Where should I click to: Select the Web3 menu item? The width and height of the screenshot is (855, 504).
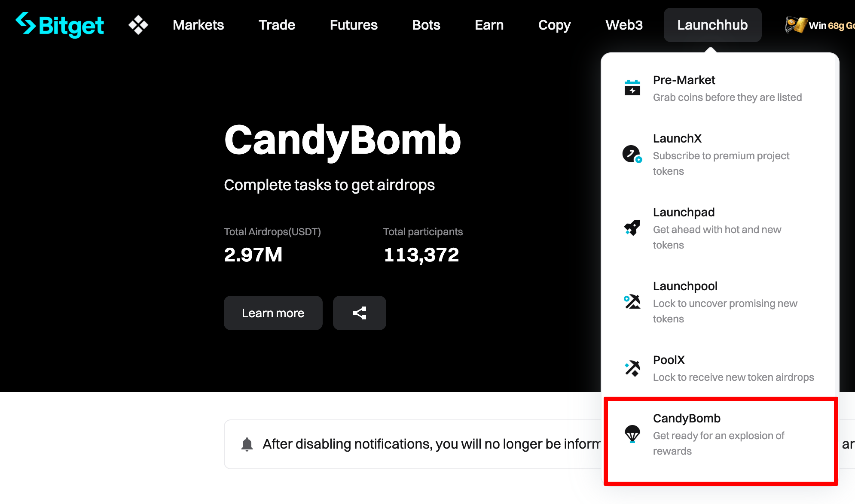pyautogui.click(x=624, y=25)
